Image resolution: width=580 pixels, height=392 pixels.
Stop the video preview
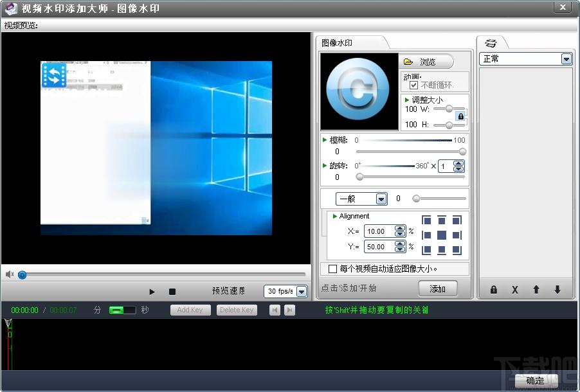[172, 292]
